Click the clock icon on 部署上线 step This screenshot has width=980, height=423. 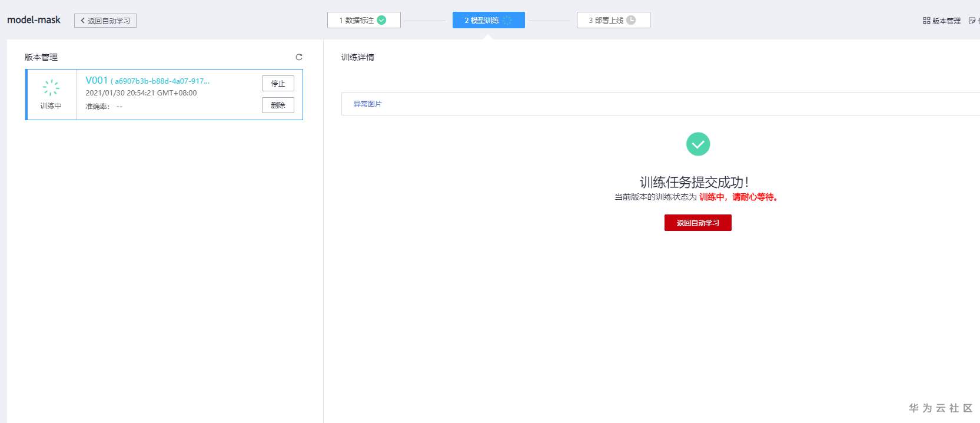coord(631,20)
